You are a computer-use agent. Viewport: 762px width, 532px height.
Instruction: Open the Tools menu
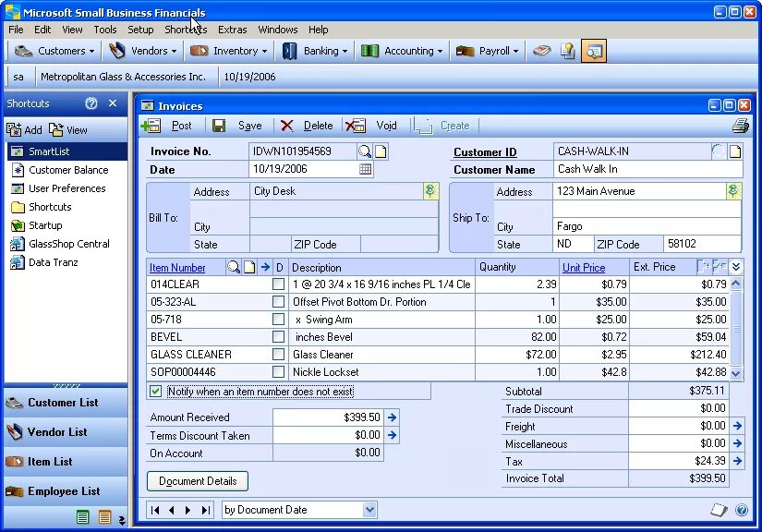click(x=105, y=30)
